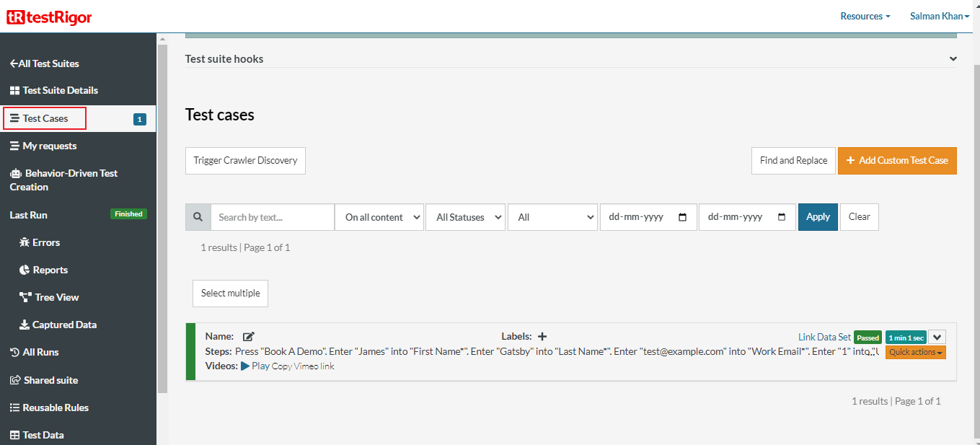This screenshot has height=445, width=980.
Task: Expand the Test suite hooks section
Action: [953, 59]
